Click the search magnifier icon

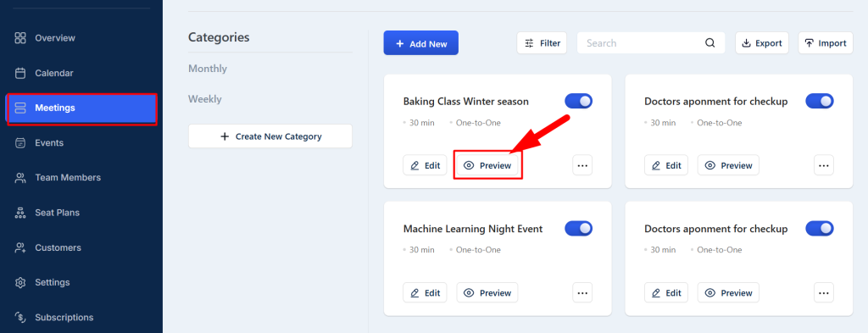coord(710,43)
